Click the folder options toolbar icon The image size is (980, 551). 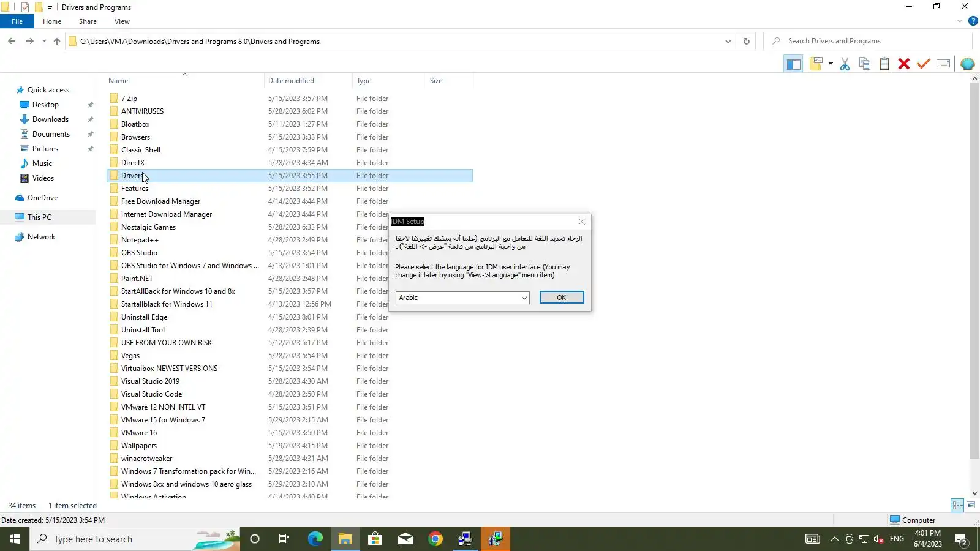tap(816, 64)
